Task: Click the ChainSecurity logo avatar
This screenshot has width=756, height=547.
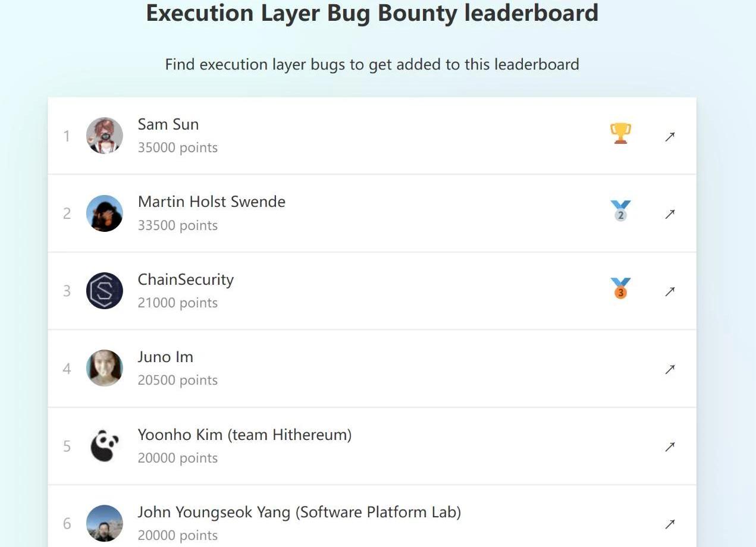Action: coord(105,291)
